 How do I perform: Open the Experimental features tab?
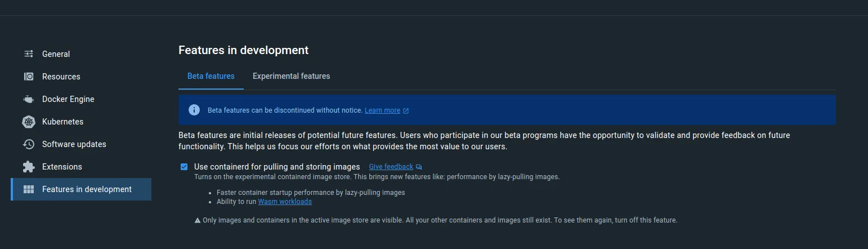click(x=291, y=76)
